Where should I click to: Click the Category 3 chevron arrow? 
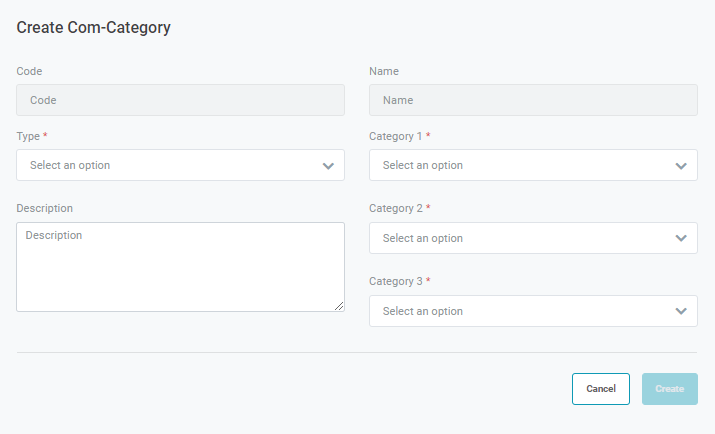681,312
